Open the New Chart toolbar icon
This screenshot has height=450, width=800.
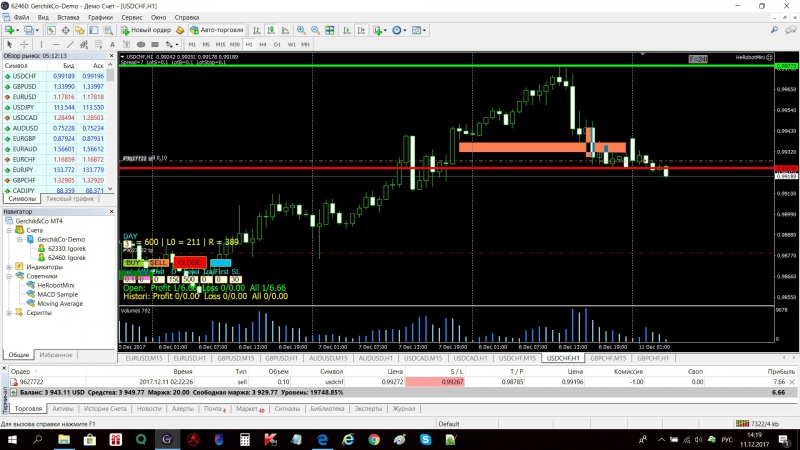click(x=10, y=30)
